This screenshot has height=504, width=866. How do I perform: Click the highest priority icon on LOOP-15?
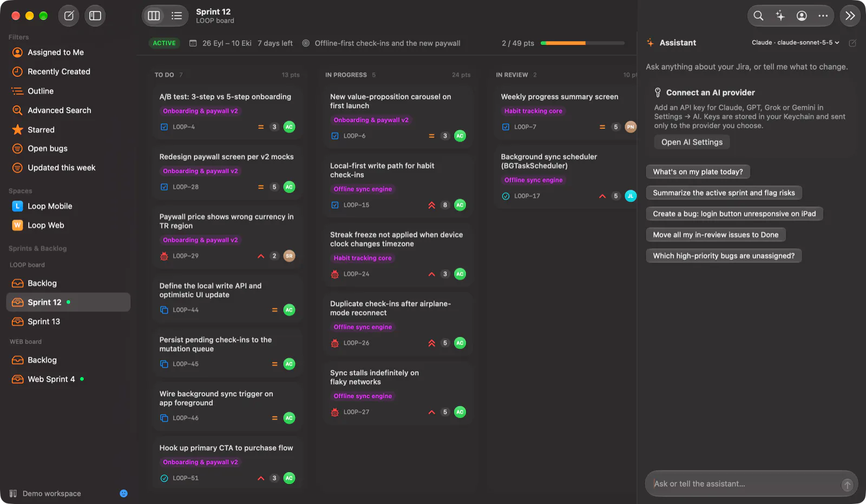(x=431, y=205)
